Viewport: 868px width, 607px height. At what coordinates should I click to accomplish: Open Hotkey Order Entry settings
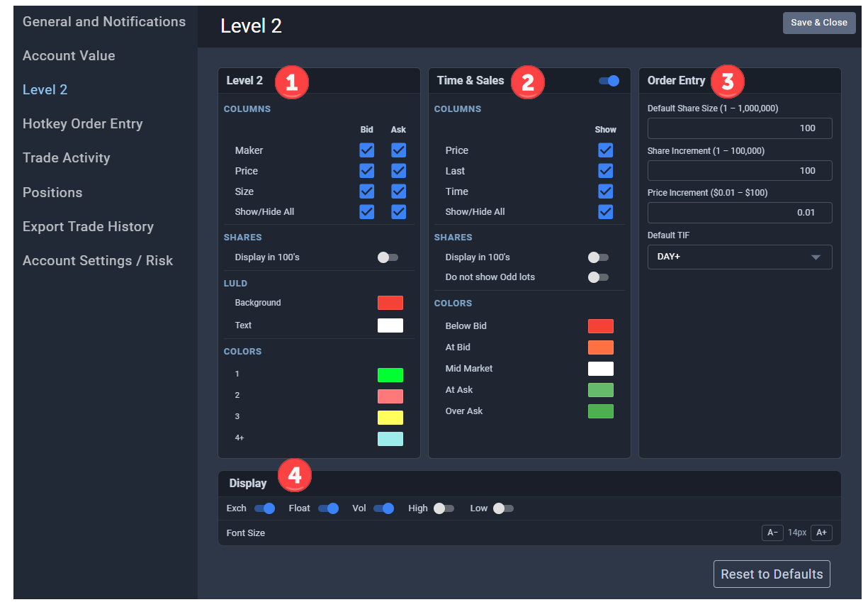pos(83,124)
